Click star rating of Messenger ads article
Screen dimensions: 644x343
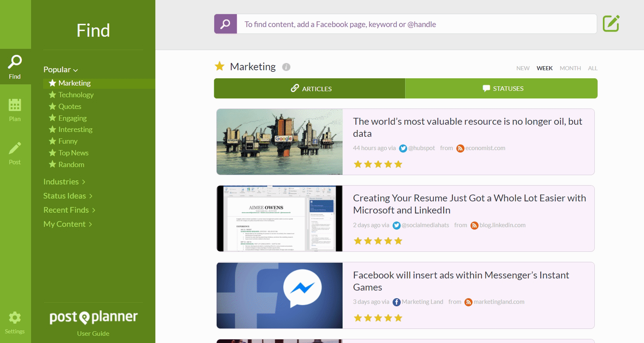(x=378, y=318)
